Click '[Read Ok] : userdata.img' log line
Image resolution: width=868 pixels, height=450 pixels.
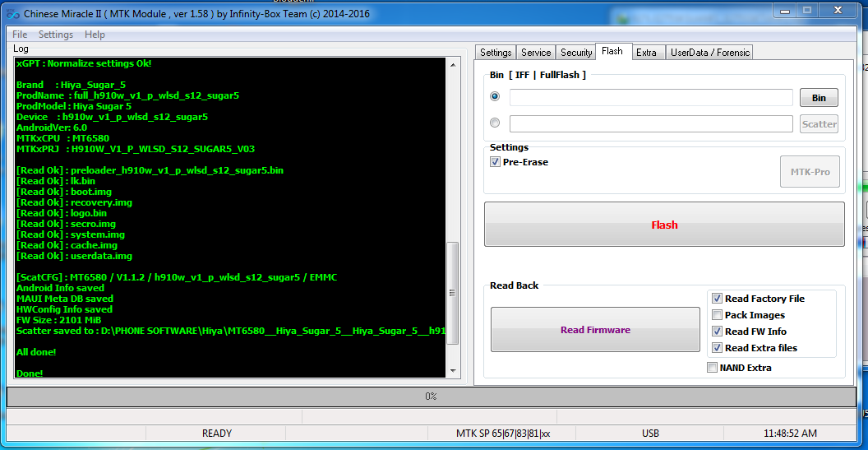[x=74, y=256]
